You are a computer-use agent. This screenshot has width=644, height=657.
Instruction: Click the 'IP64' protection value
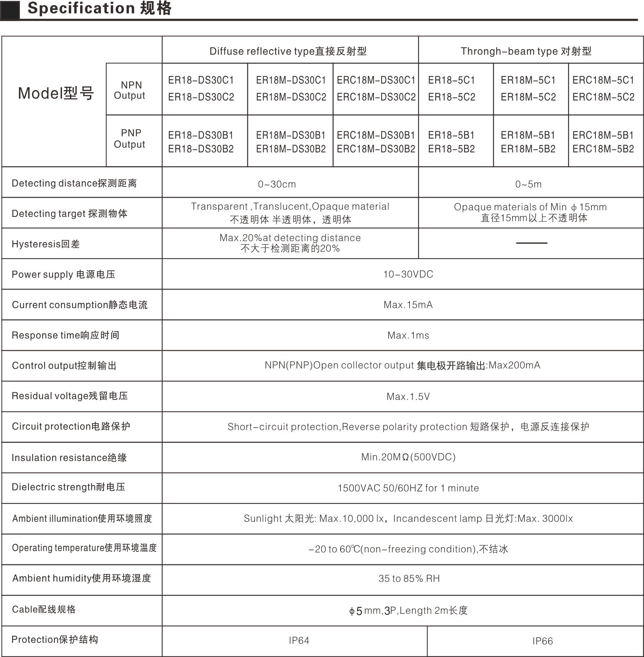tap(299, 640)
